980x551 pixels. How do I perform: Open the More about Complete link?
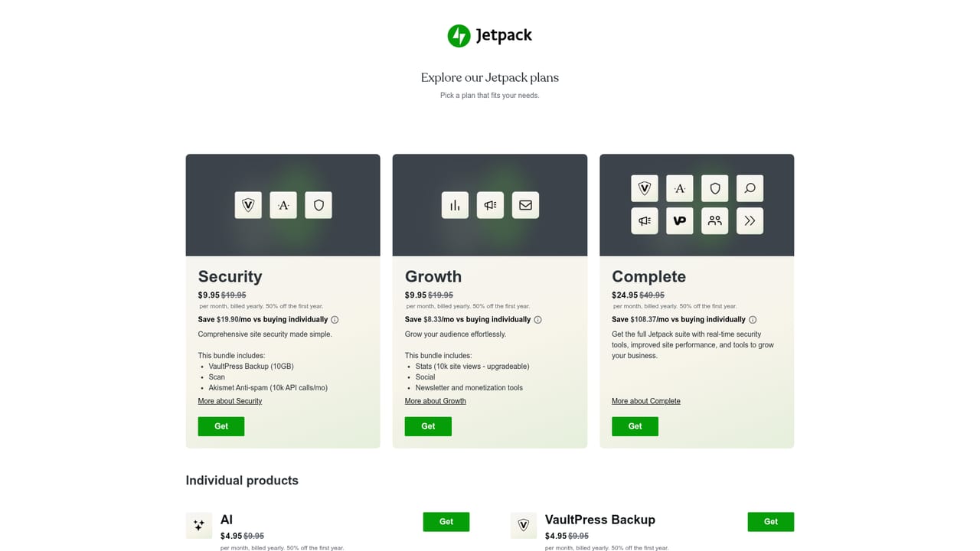click(646, 401)
